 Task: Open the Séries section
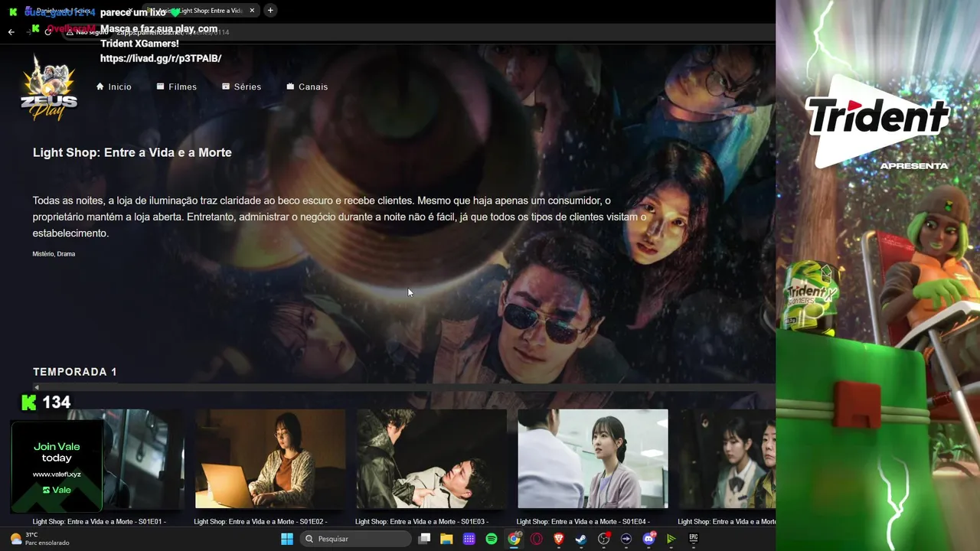(x=242, y=87)
